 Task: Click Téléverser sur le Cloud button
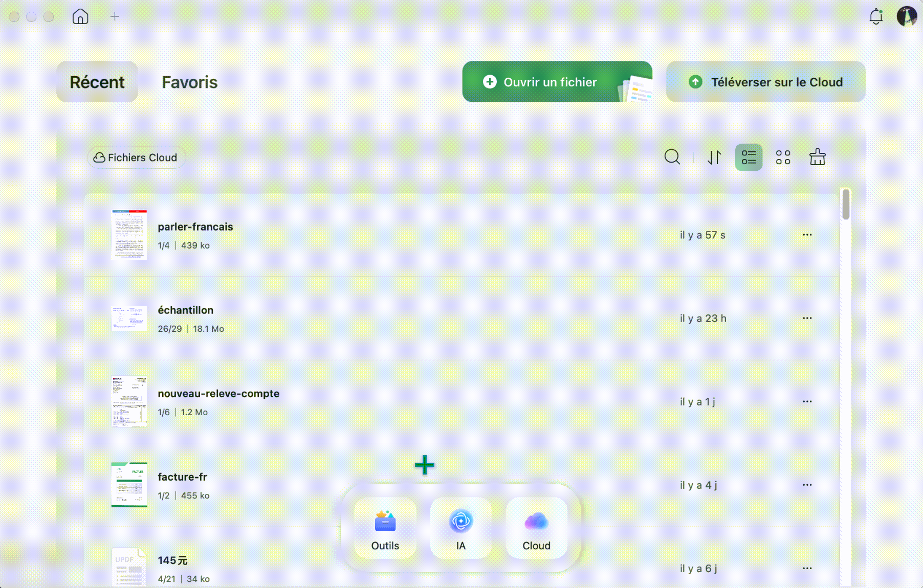(x=765, y=82)
